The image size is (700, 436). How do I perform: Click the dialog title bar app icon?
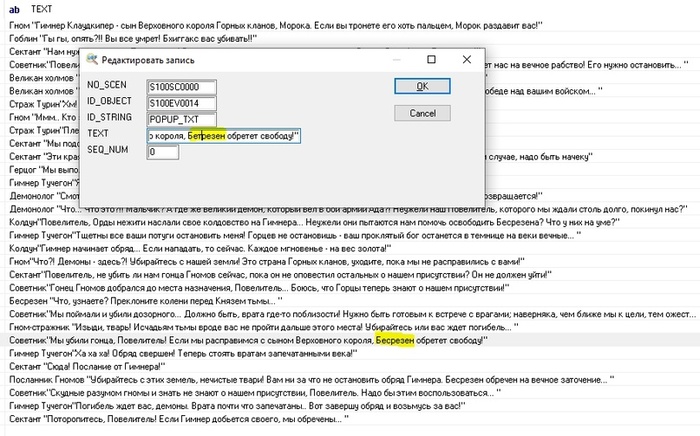[x=92, y=59]
